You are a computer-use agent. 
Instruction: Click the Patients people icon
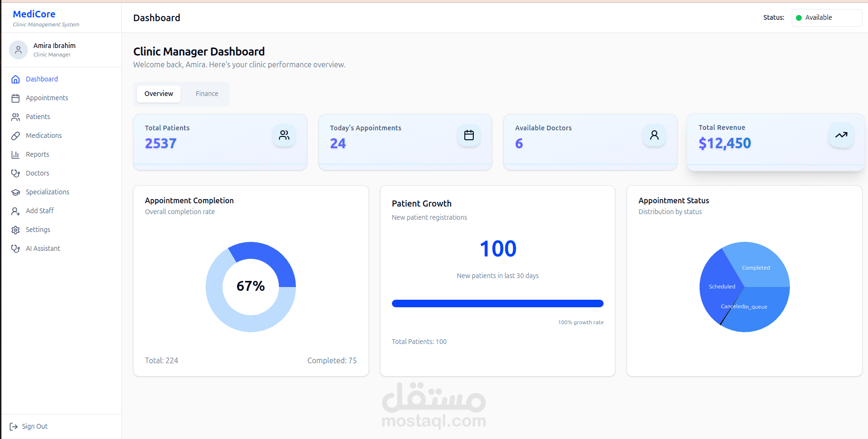(x=16, y=116)
